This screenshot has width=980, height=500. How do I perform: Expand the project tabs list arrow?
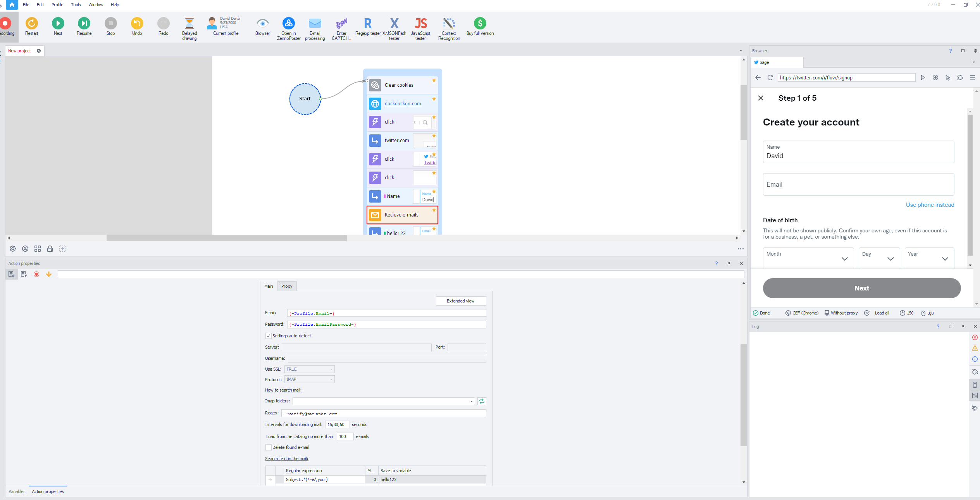[x=741, y=51]
